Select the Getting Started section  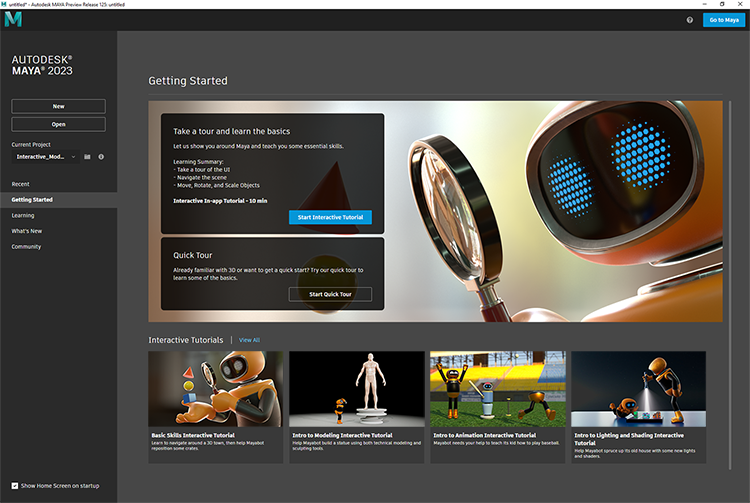click(x=58, y=200)
